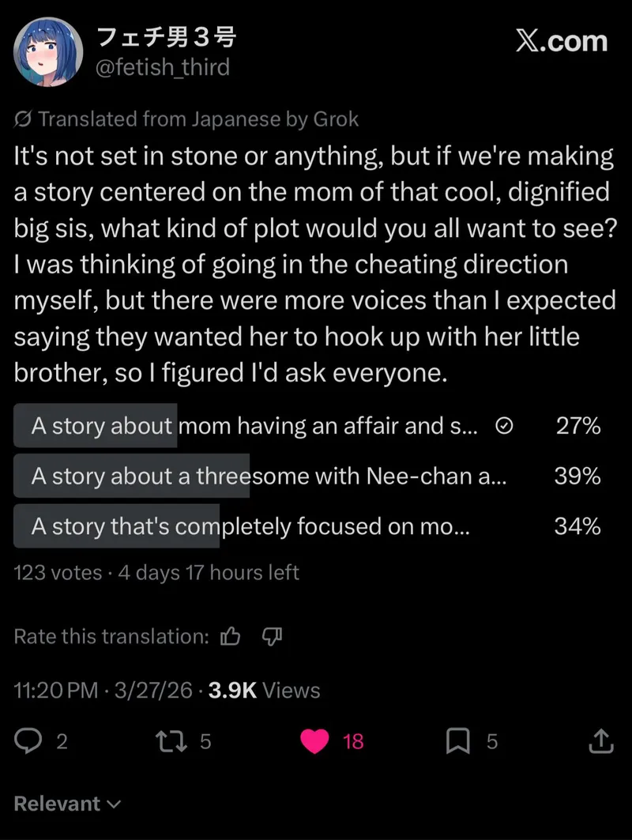Click the reply comment bubble icon
The width and height of the screenshot is (632, 840).
coord(29,740)
